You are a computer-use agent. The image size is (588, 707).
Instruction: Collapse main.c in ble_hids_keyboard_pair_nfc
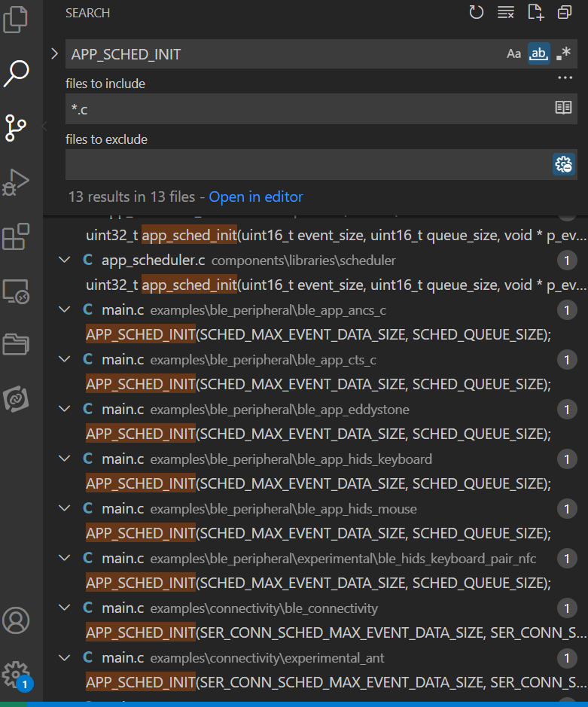[x=65, y=558]
